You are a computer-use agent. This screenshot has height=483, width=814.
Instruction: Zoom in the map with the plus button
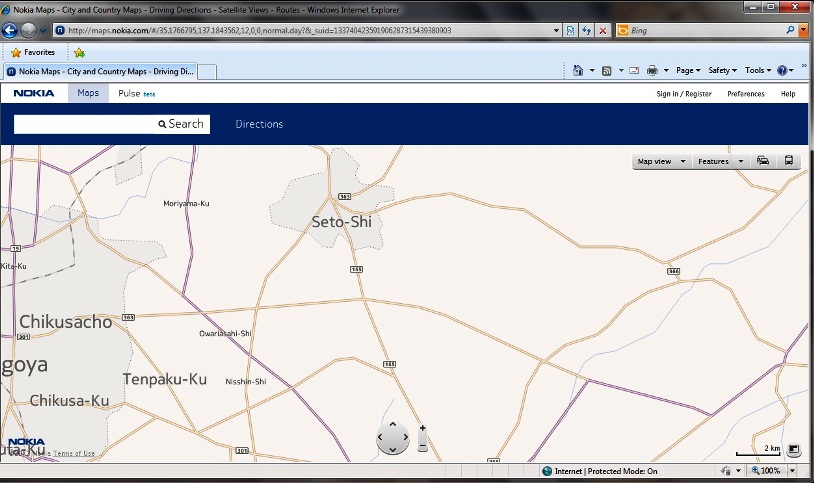tap(423, 429)
